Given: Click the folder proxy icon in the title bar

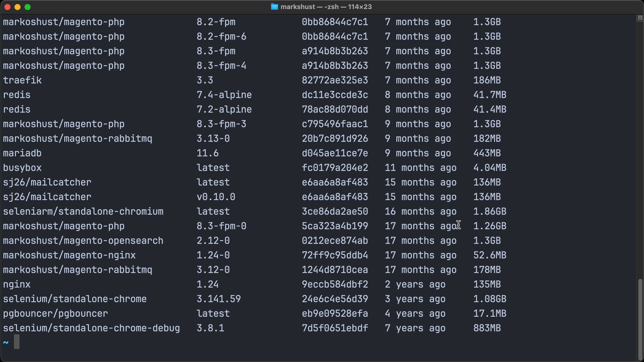Looking at the screenshot, I should (x=274, y=6).
